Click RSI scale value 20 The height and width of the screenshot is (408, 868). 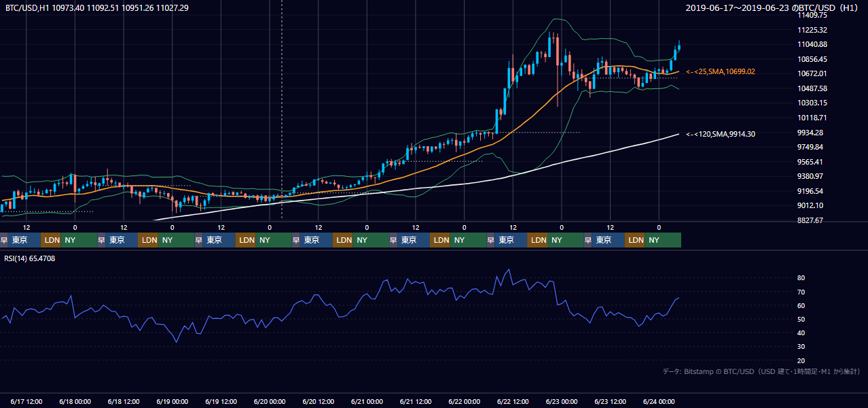(x=801, y=360)
